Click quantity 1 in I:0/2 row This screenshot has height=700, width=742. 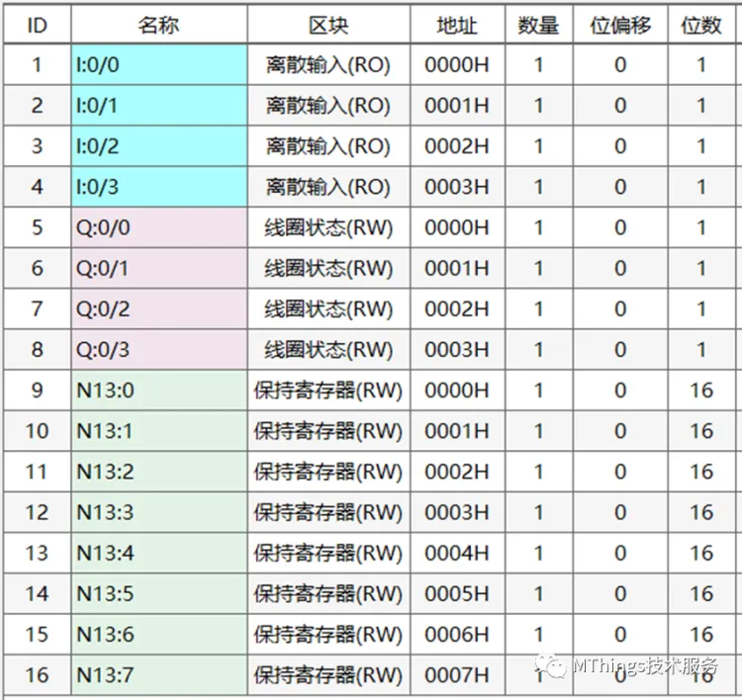tap(539, 146)
